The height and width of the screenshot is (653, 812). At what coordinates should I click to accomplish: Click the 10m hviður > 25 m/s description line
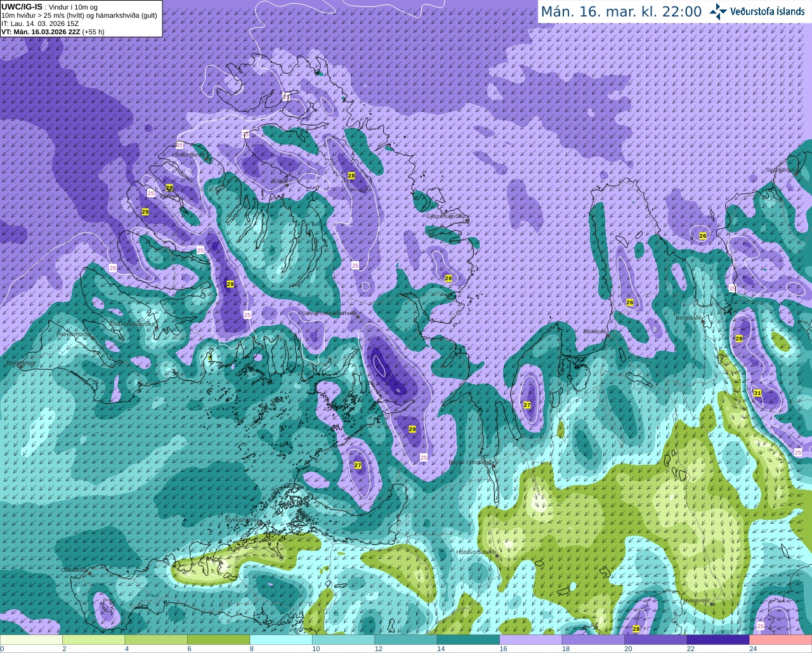(x=79, y=15)
